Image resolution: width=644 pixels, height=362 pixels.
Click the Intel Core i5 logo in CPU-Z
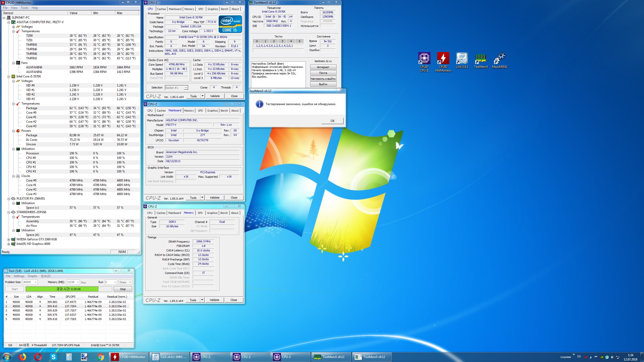(230, 24)
